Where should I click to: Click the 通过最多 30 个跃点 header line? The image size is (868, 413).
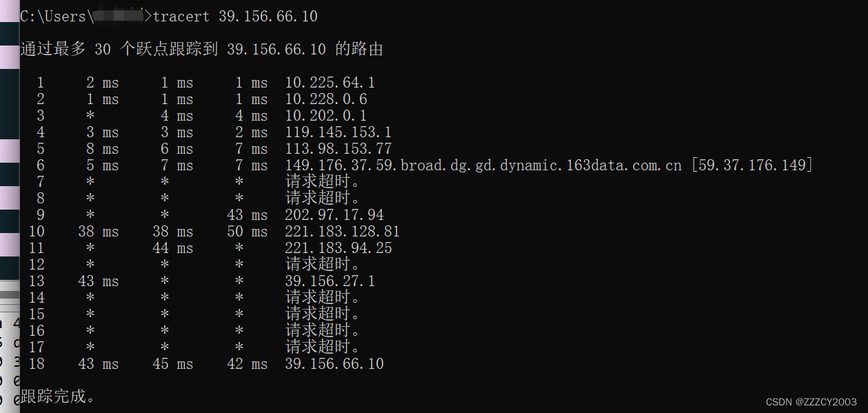201,50
